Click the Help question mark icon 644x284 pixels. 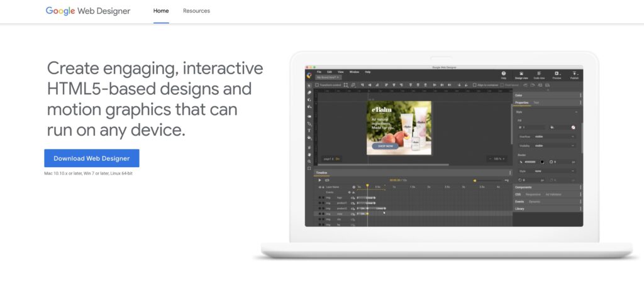504,74
